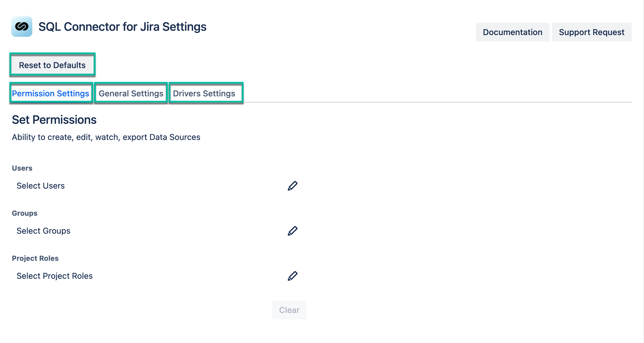The width and height of the screenshot is (644, 343).
Task: Open the Documentation button
Action: coord(512,32)
